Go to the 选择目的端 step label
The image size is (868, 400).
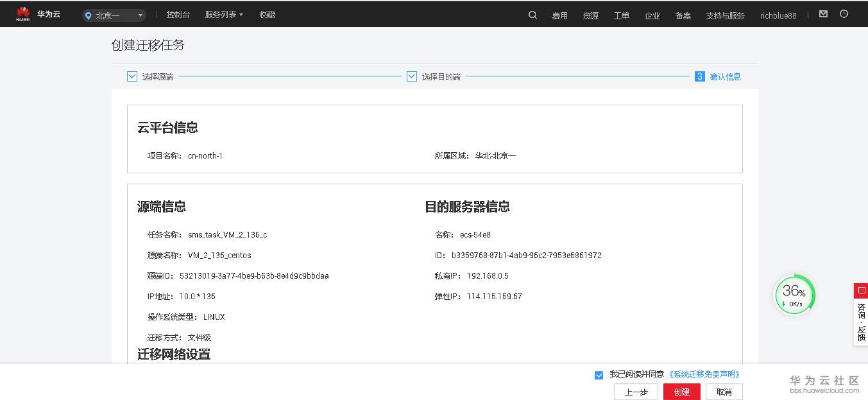tap(441, 76)
